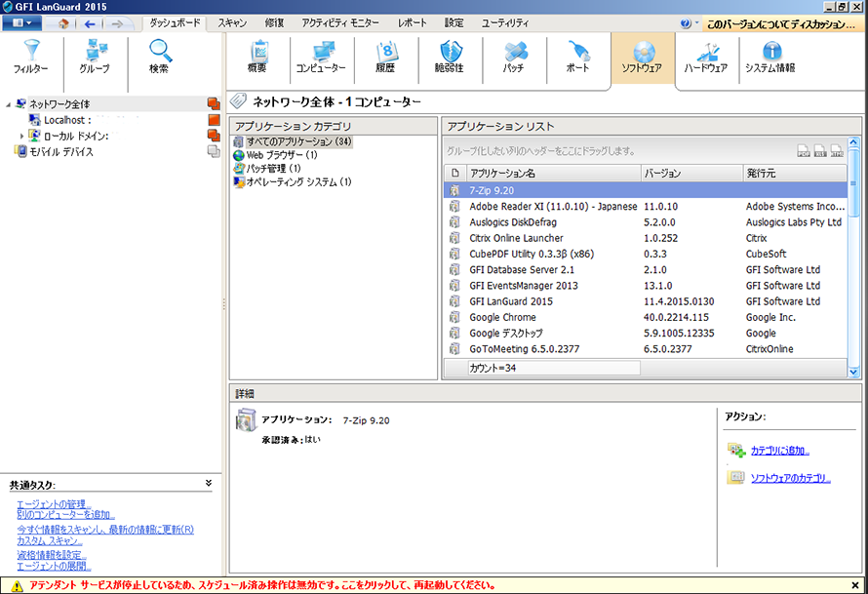
Task: Click エージェントの管理 link
Action: click(x=53, y=504)
